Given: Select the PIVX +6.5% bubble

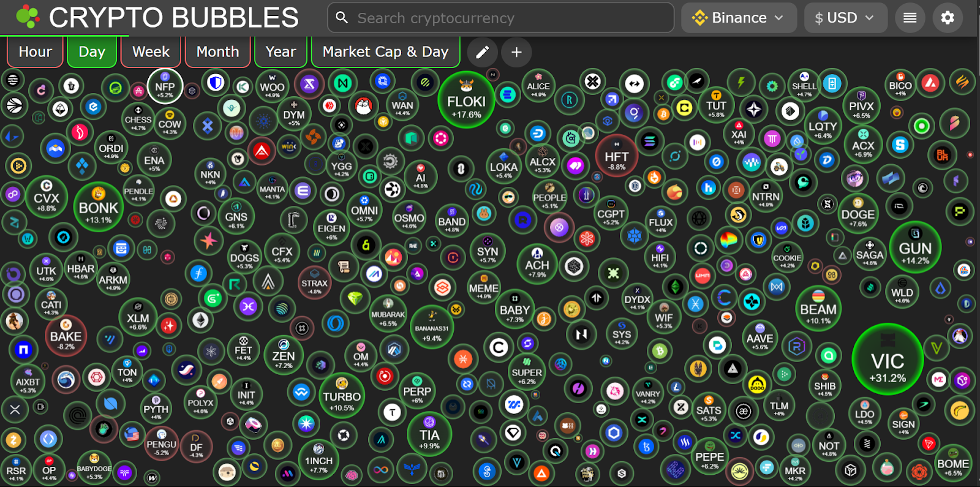Looking at the screenshot, I should click(861, 106).
